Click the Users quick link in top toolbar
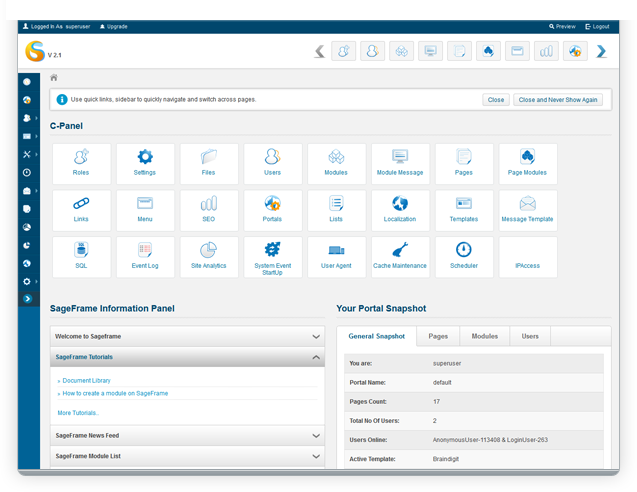 click(x=373, y=51)
